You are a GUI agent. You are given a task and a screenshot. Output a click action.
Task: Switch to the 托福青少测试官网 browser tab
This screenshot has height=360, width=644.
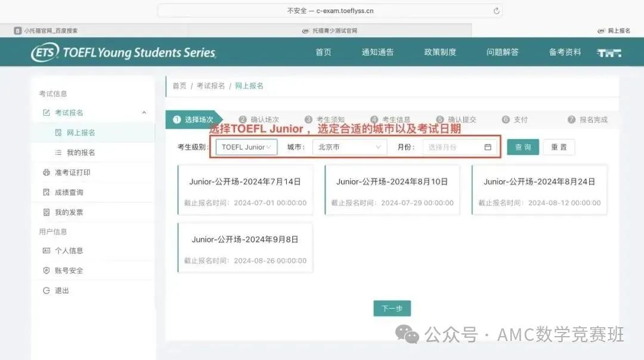point(330,31)
